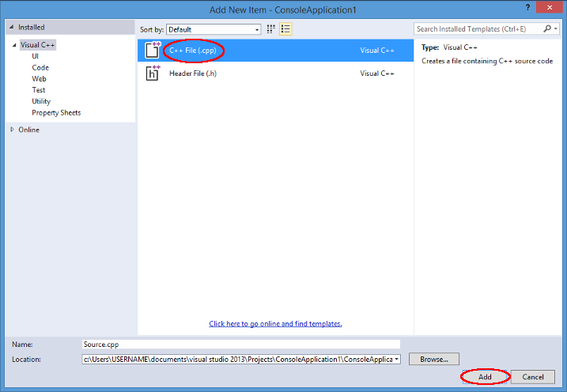Screen dimensions: 567x392
Task: Choose the Header File (.h) template
Action: 192,73
